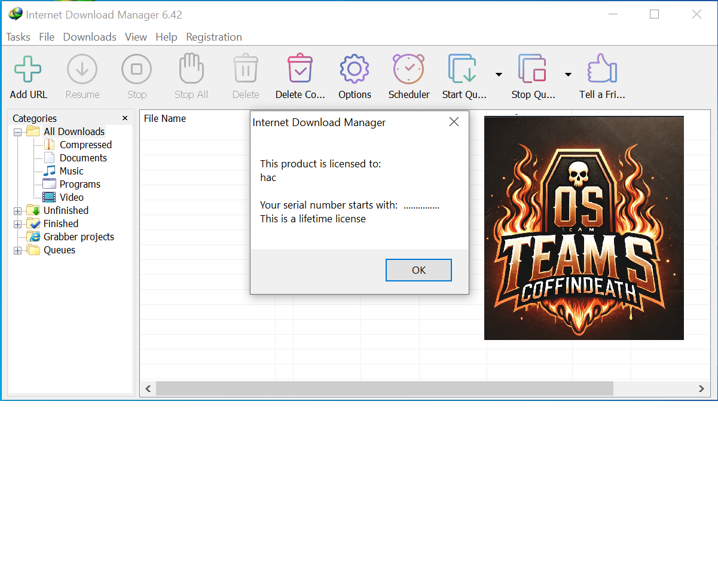
Task: Click the horizontal scrollbar left arrow
Action: pyautogui.click(x=148, y=388)
